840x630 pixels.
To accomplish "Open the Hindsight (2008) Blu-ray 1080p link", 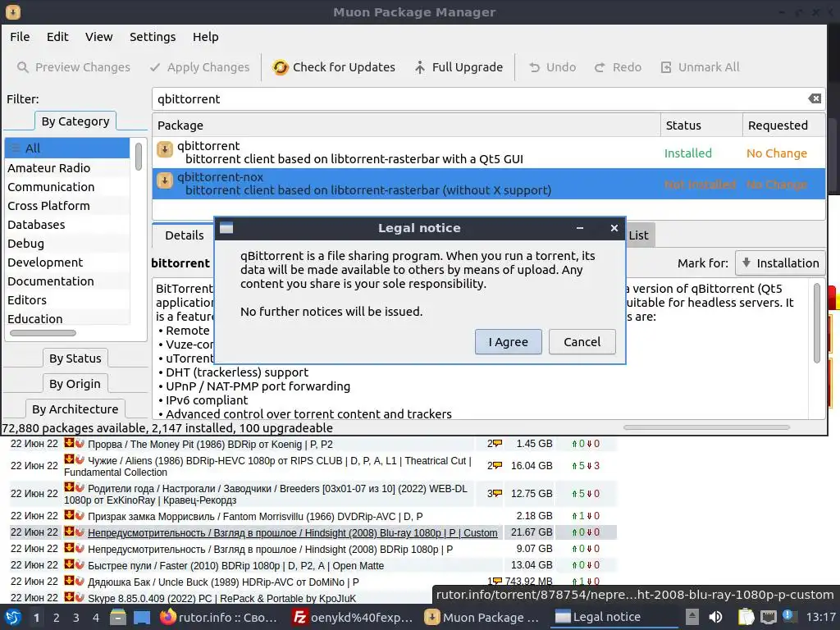I will coord(293,532).
